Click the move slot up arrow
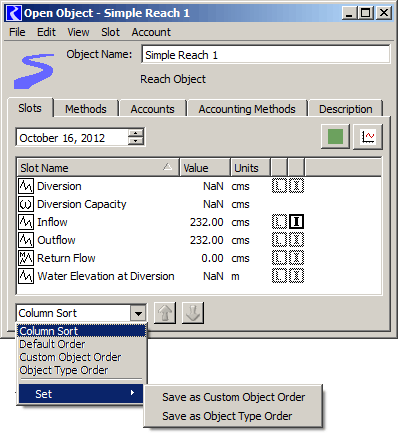398x433 pixels. [x=165, y=313]
